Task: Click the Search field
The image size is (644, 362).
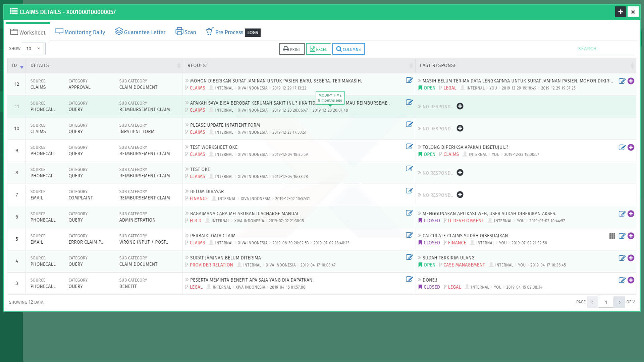Action: pos(606,49)
